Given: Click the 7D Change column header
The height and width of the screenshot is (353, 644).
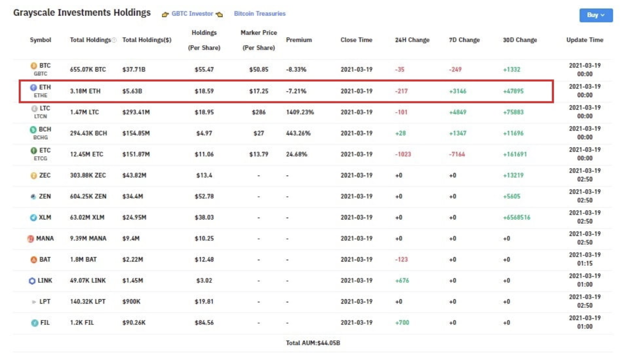Looking at the screenshot, I should tap(464, 40).
